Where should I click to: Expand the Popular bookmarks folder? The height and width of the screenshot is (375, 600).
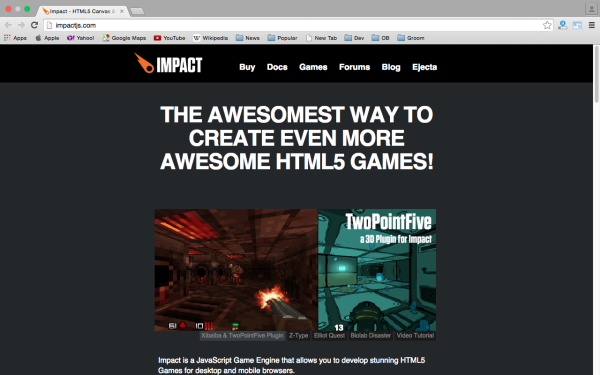point(282,38)
